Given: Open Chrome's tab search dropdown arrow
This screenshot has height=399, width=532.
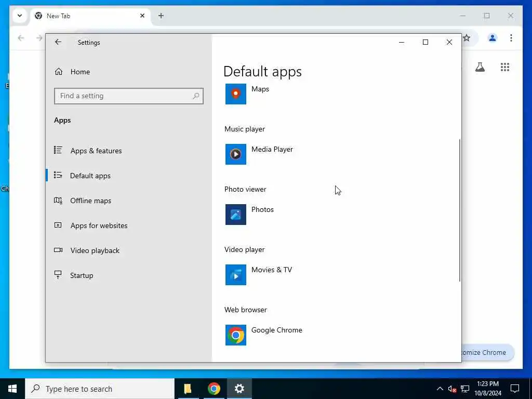Looking at the screenshot, I should [x=20, y=16].
